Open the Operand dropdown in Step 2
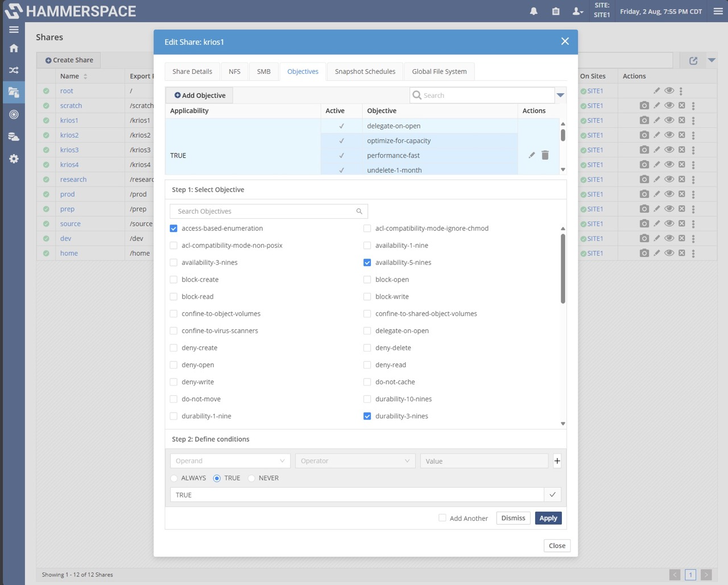This screenshot has width=728, height=585. point(229,460)
